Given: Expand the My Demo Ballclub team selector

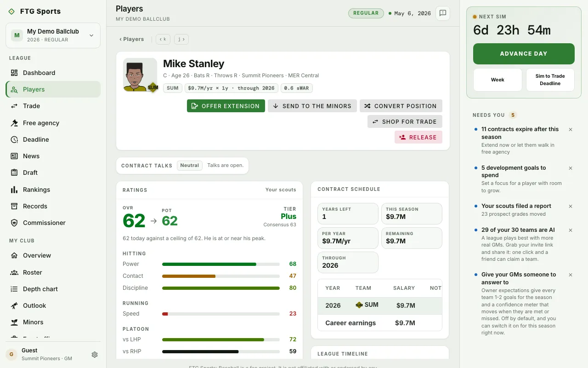Looking at the screenshot, I should tap(53, 35).
